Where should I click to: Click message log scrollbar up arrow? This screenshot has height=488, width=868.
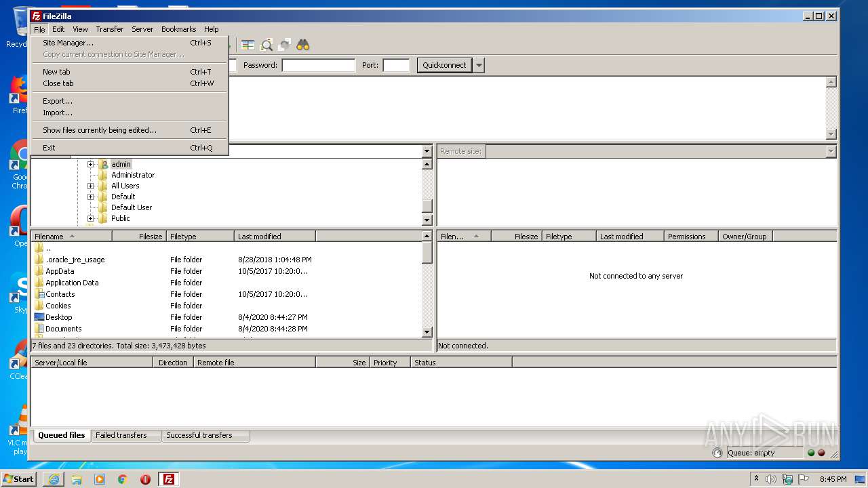831,82
